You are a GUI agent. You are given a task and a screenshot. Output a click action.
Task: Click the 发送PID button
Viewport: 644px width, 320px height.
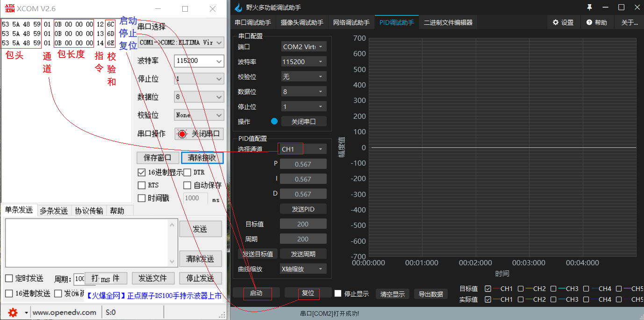(x=303, y=209)
